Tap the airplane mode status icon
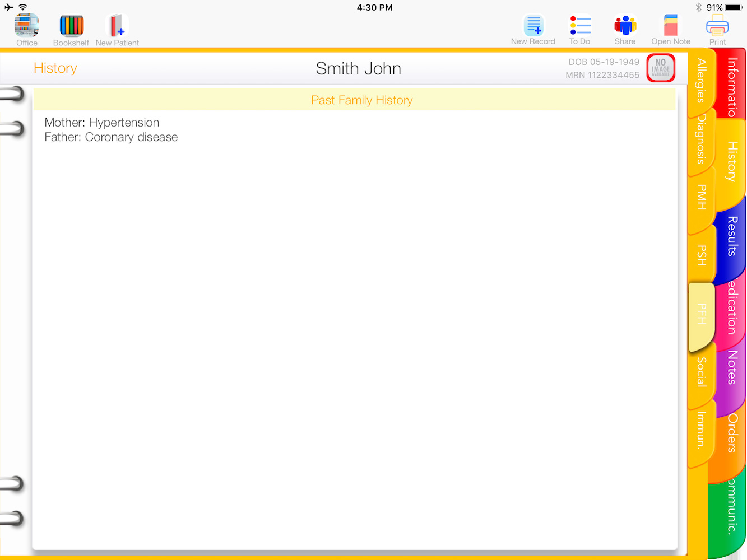 9,7
